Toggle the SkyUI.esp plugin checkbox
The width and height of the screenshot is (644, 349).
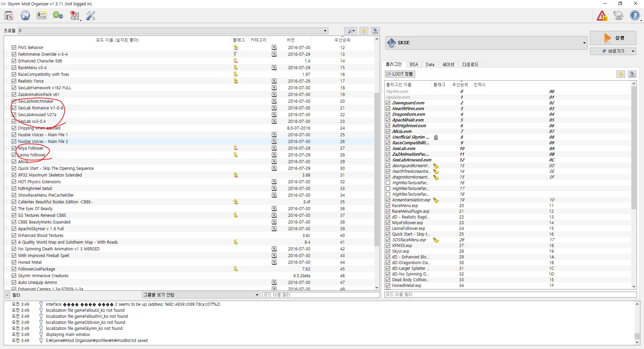click(x=388, y=251)
